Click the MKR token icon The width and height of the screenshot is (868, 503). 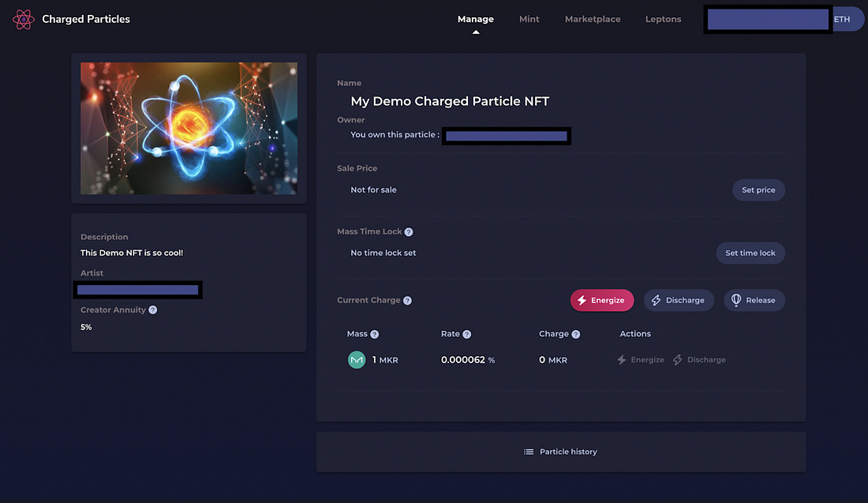(x=357, y=360)
